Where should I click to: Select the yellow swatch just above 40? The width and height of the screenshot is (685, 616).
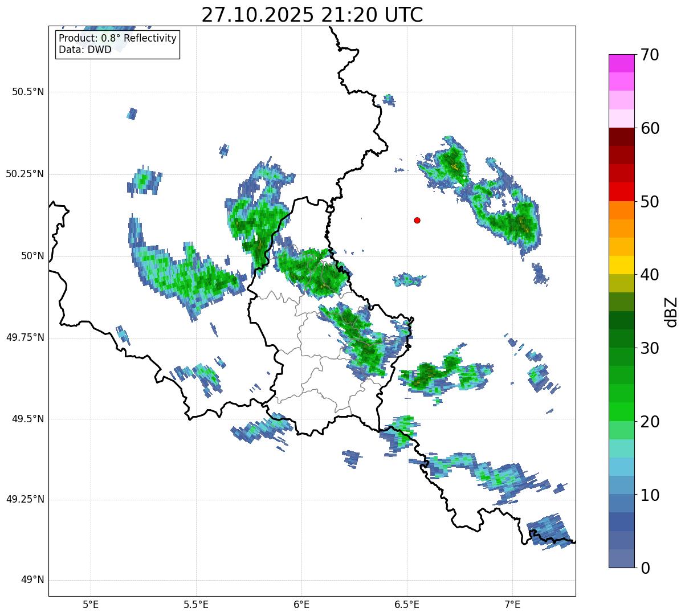click(x=621, y=265)
